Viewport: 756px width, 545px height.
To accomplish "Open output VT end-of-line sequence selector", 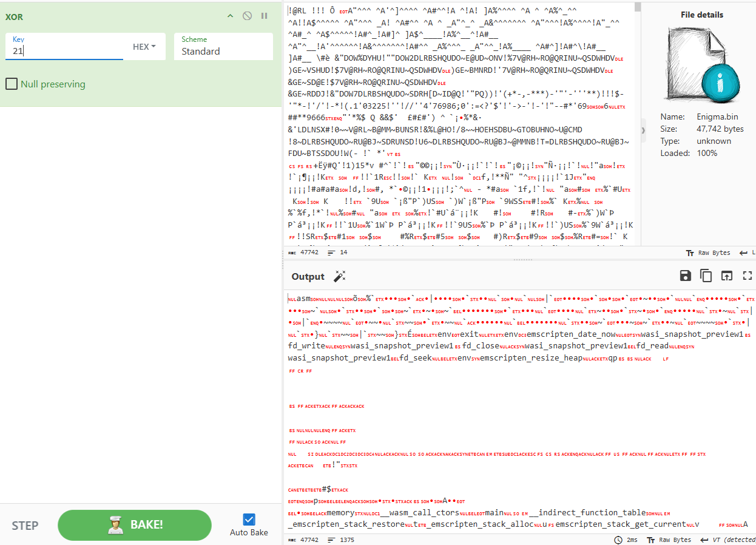I will click(x=727, y=540).
